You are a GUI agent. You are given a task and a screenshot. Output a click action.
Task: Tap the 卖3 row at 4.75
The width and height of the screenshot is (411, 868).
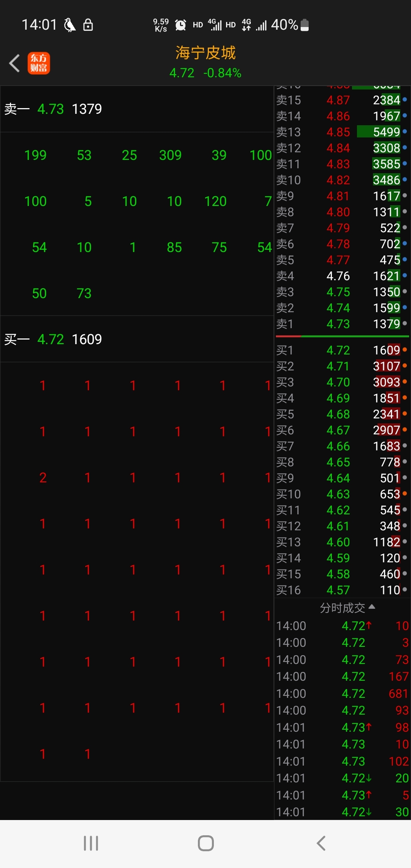point(342,292)
